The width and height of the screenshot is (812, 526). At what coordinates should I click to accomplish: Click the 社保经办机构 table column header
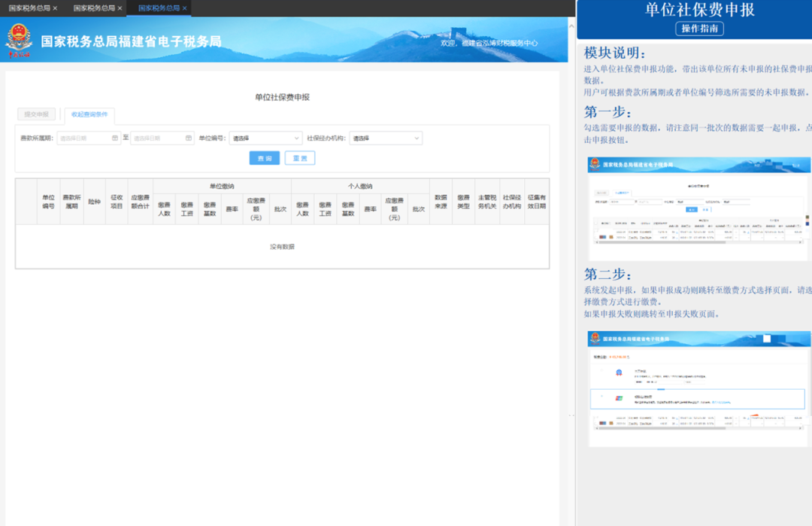512,202
